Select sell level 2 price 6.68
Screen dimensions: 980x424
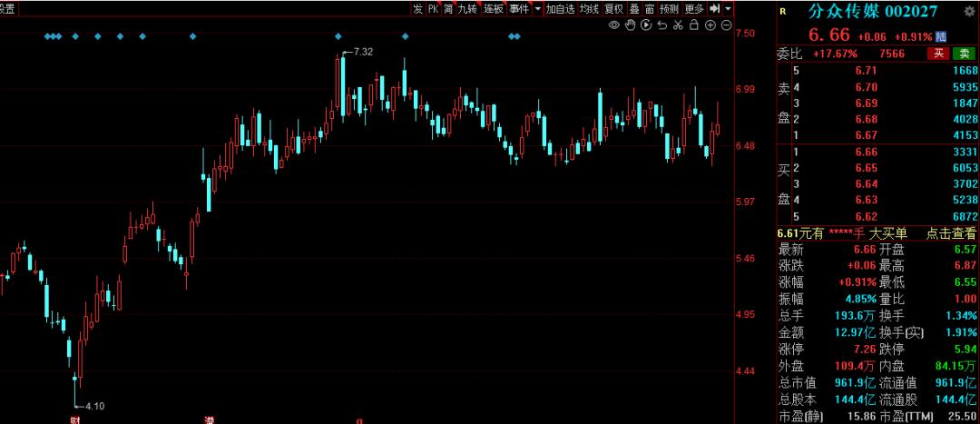(867, 119)
